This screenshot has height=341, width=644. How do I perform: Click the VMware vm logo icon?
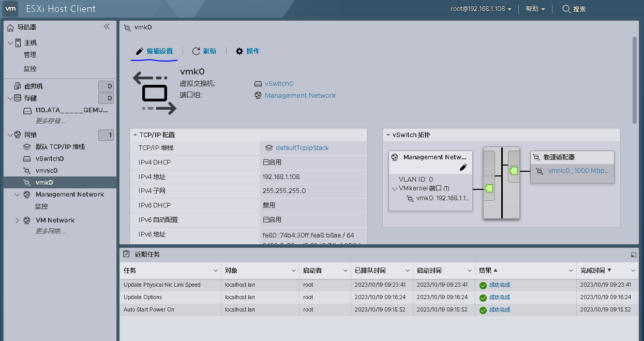pos(11,9)
